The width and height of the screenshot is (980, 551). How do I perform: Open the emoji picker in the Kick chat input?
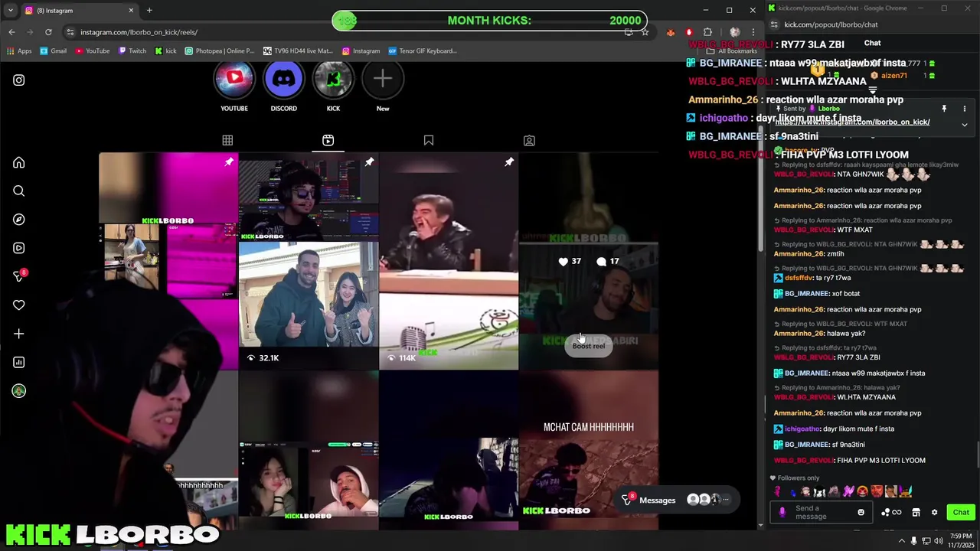click(x=861, y=513)
